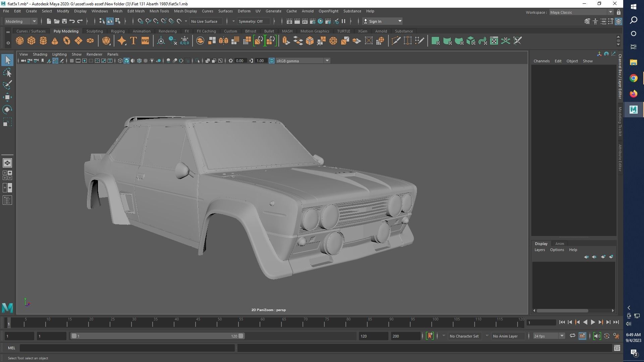Screen dimensions: 644x362
Task: Switch to the Rigging shelf tab
Action: pyautogui.click(x=118, y=31)
